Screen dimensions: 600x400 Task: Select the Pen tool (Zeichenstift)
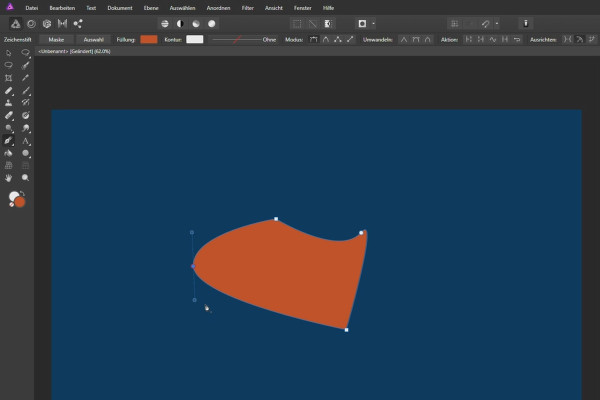pyautogui.click(x=8, y=140)
